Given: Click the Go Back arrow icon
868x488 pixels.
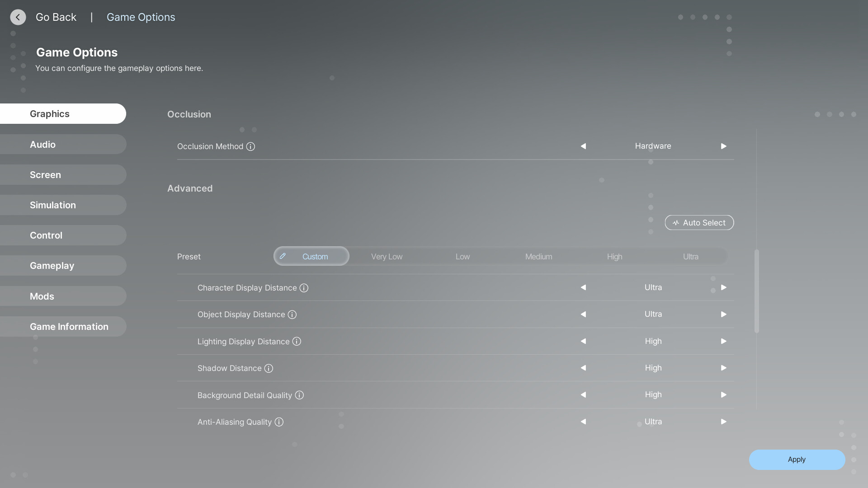Looking at the screenshot, I should coord(18,17).
